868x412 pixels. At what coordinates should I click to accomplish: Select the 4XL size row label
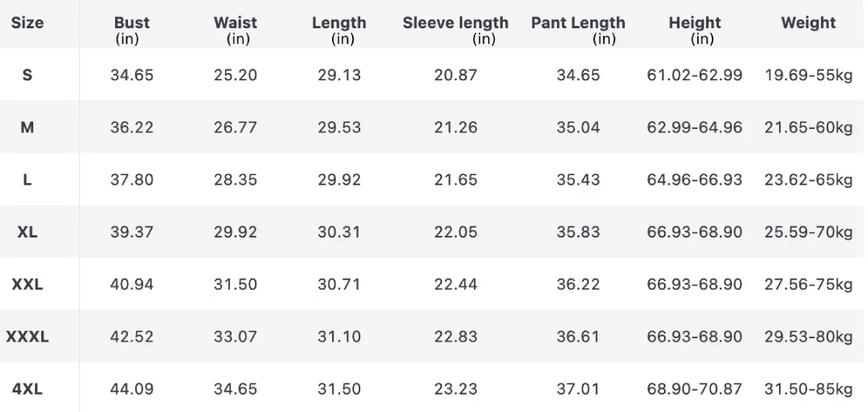(x=27, y=389)
